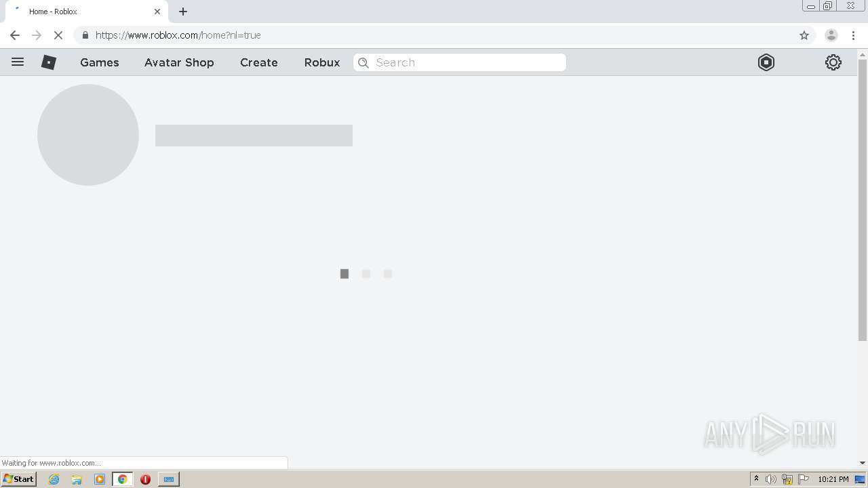868x488 pixels.
Task: Open the Avatar Shop page
Action: point(179,62)
